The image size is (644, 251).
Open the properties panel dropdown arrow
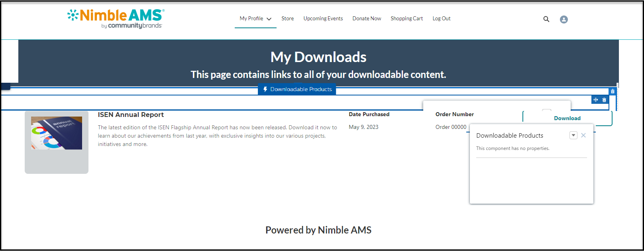pos(573,135)
